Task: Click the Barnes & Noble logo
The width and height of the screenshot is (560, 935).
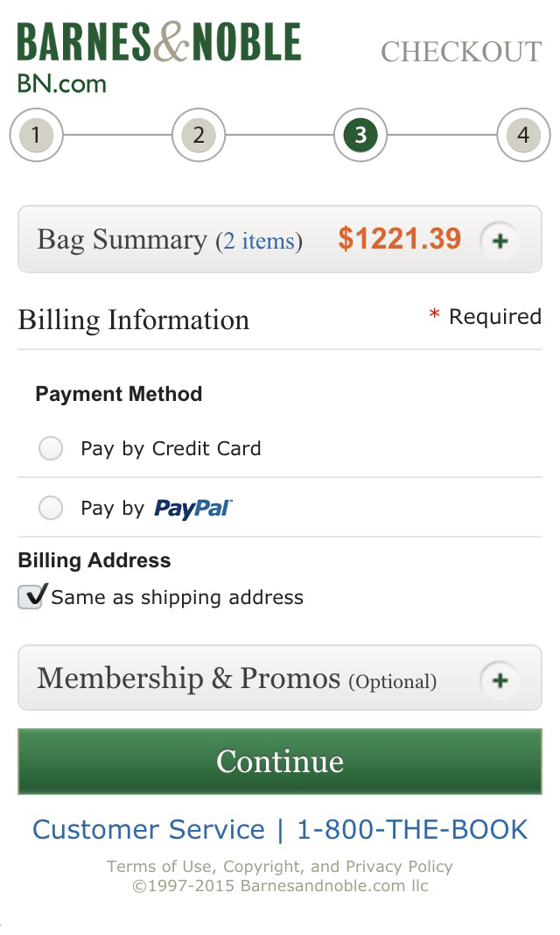Action: point(158,43)
